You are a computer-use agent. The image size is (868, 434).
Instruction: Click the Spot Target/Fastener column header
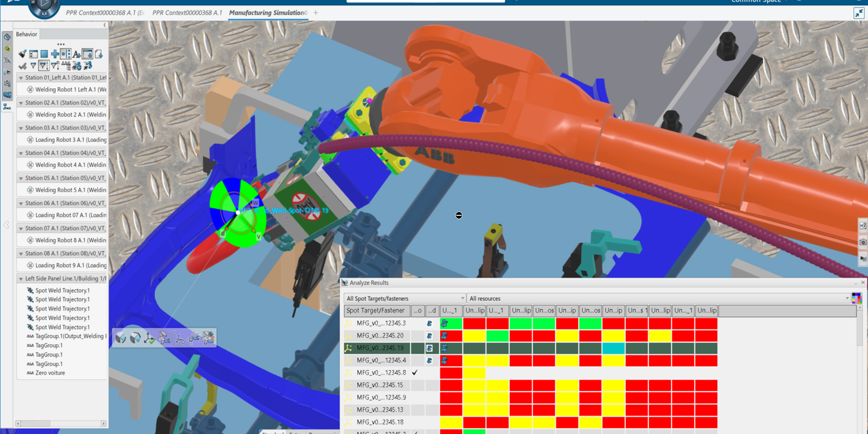pyautogui.click(x=376, y=311)
